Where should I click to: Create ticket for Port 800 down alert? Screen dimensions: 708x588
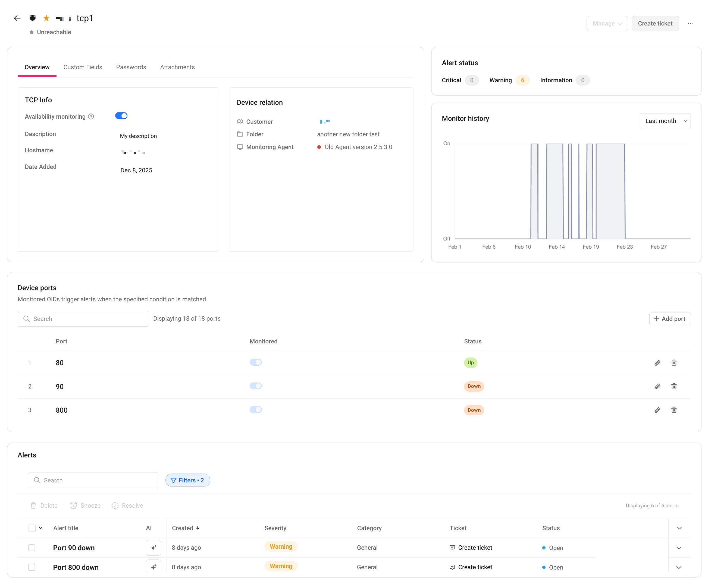click(471, 567)
